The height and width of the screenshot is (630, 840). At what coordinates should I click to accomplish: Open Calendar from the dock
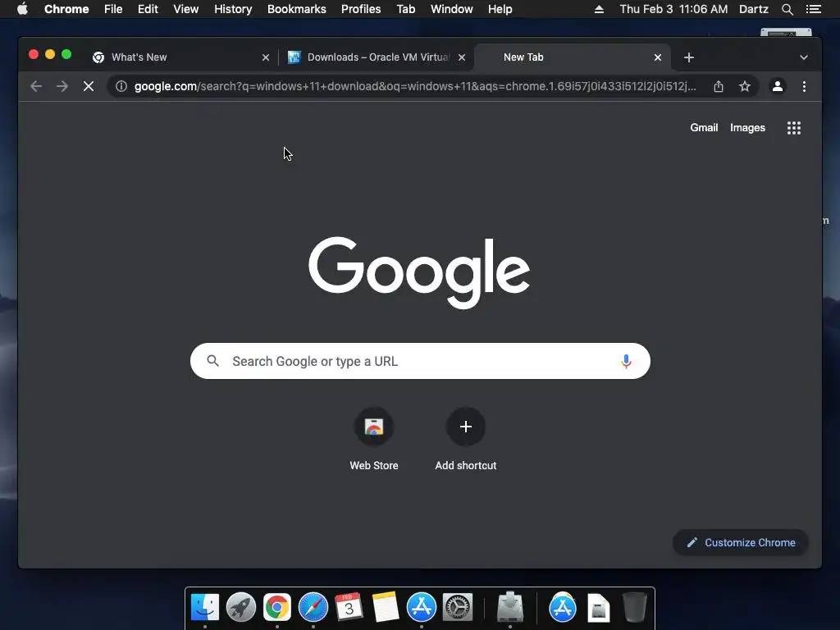point(349,608)
